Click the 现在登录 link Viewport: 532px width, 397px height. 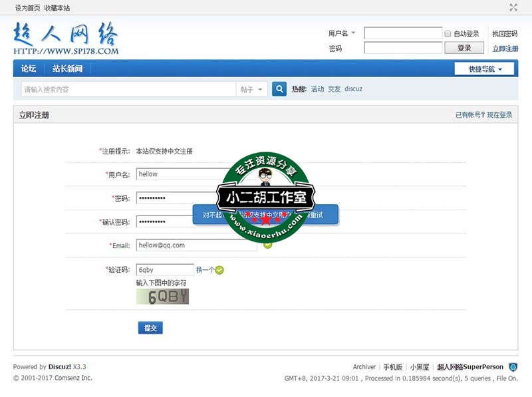(499, 115)
